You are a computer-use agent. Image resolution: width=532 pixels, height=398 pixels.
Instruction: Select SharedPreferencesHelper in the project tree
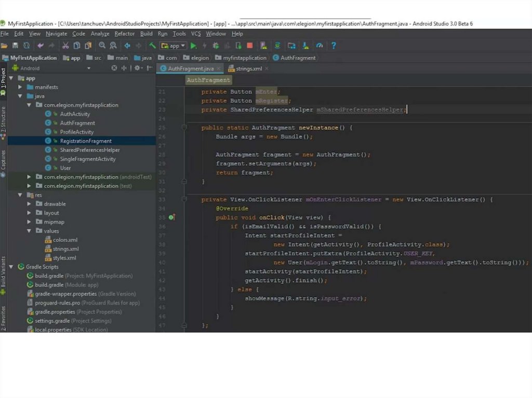tap(89, 150)
